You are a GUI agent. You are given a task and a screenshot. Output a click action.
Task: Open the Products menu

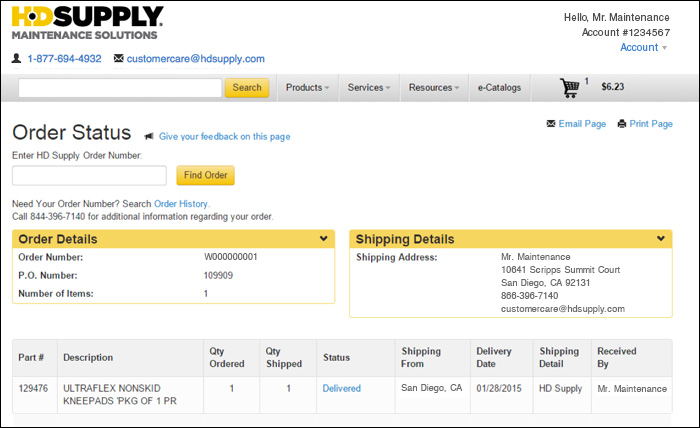(x=308, y=87)
